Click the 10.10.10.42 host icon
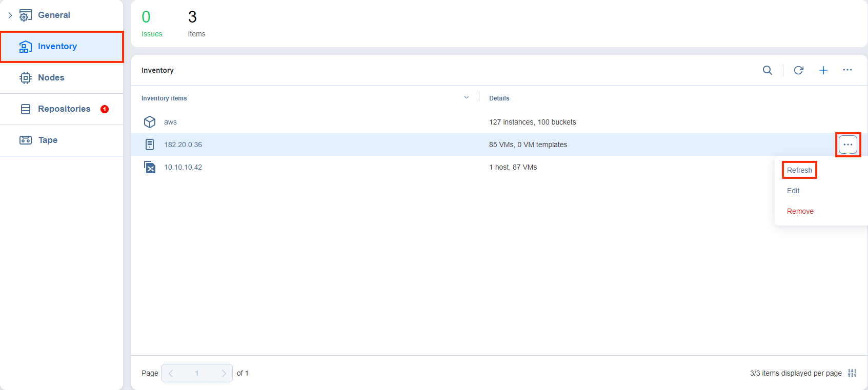 click(x=150, y=167)
